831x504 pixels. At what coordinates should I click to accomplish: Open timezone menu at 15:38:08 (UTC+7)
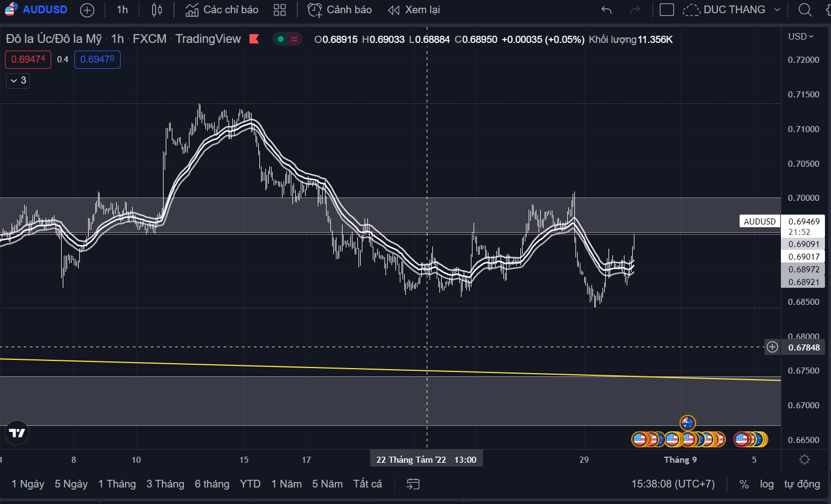point(673,484)
